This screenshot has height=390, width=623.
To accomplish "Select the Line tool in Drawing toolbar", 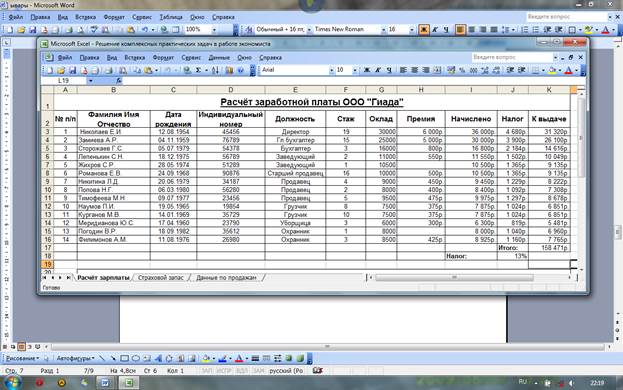I will 102,358.
